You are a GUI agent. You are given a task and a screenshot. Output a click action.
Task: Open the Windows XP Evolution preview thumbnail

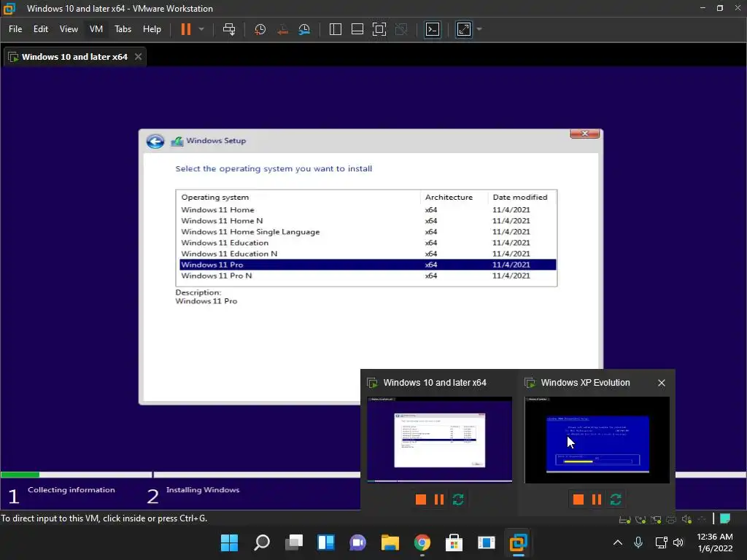point(597,440)
